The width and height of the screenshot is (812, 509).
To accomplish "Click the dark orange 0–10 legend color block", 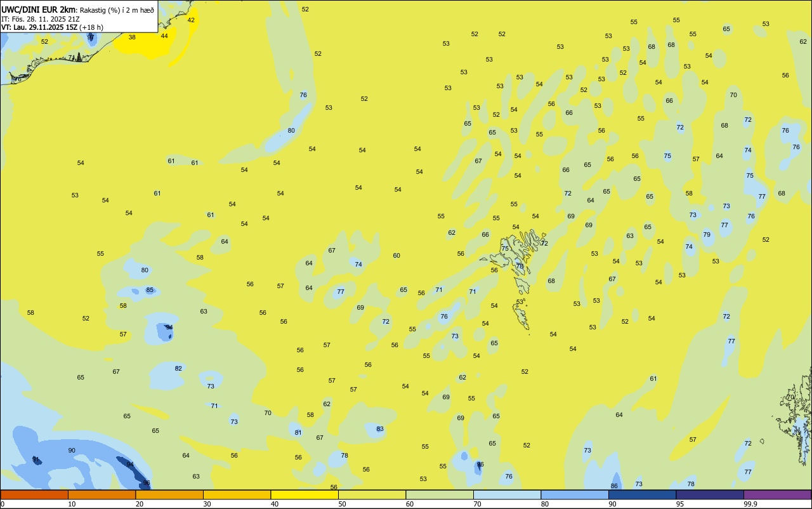I will [x=34, y=494].
